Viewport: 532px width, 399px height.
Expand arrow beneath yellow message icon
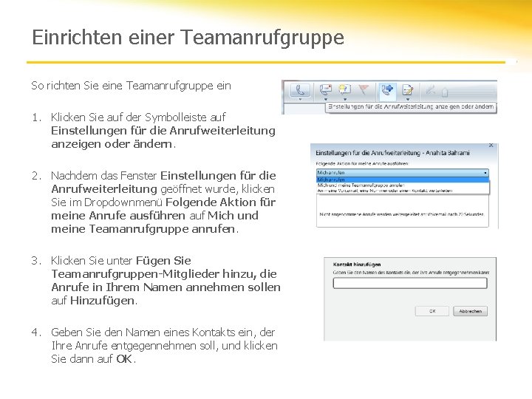pyautogui.click(x=345, y=100)
